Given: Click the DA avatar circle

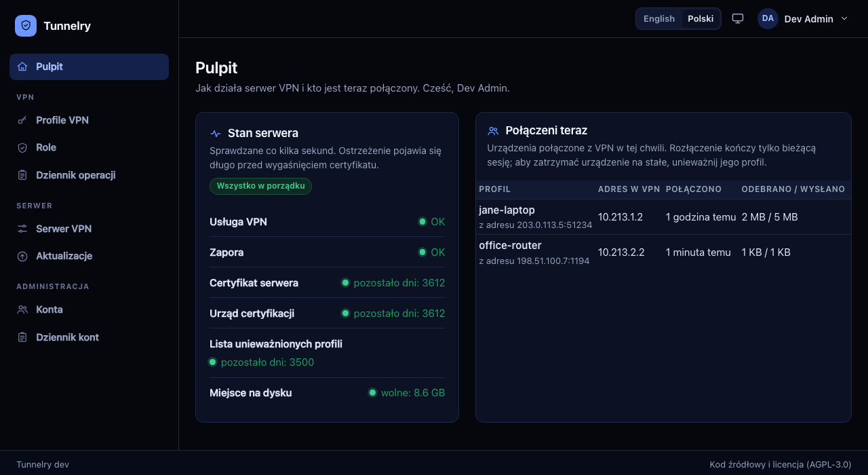Looking at the screenshot, I should (768, 18).
